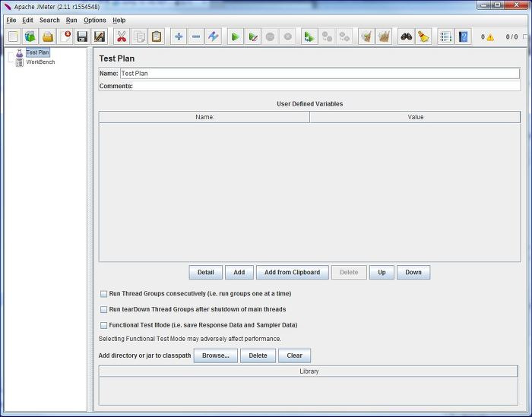Open the Function Helper dialog icon
The height and width of the screenshot is (417, 532).
coord(445,36)
